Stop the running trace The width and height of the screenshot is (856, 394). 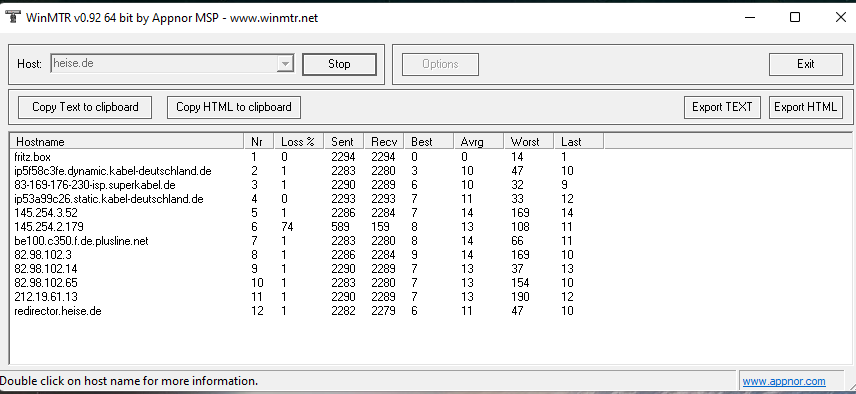[x=339, y=64]
